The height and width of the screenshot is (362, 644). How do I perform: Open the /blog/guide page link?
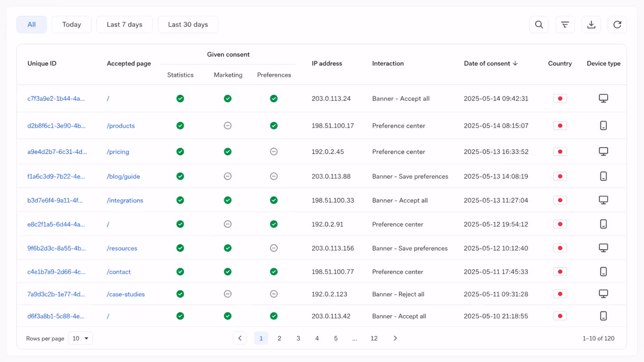point(123,176)
